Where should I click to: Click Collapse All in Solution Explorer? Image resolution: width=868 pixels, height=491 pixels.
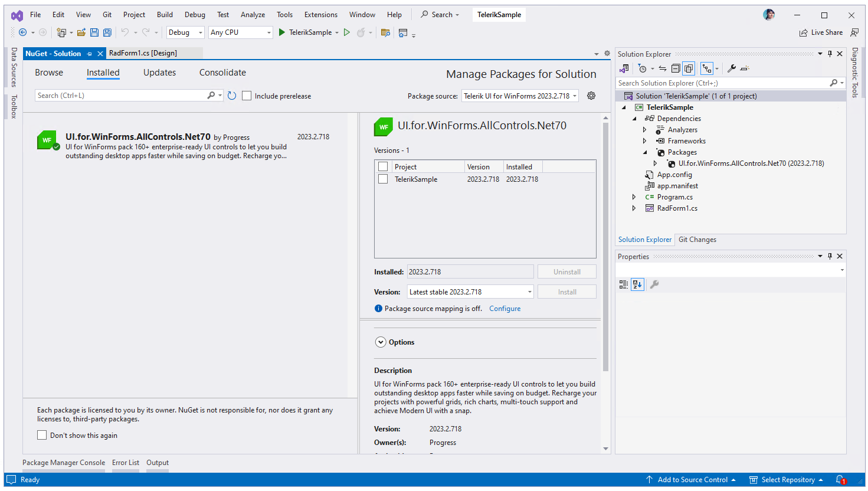point(676,68)
